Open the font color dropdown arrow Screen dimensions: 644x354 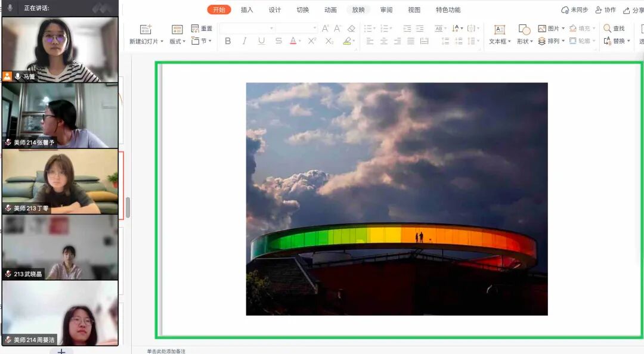(x=301, y=41)
